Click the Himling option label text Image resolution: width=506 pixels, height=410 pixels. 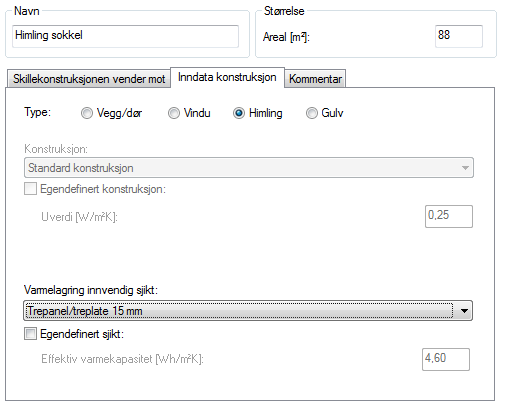(x=266, y=113)
